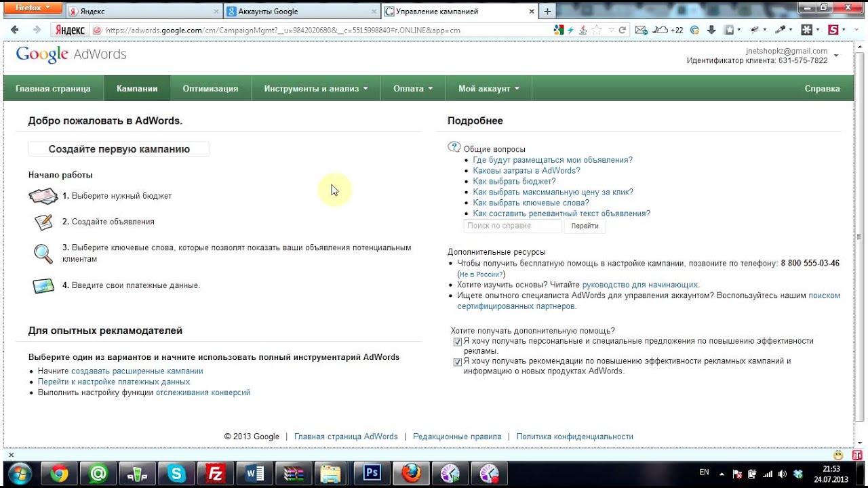Click the bookmark star in address bar

coord(596,30)
